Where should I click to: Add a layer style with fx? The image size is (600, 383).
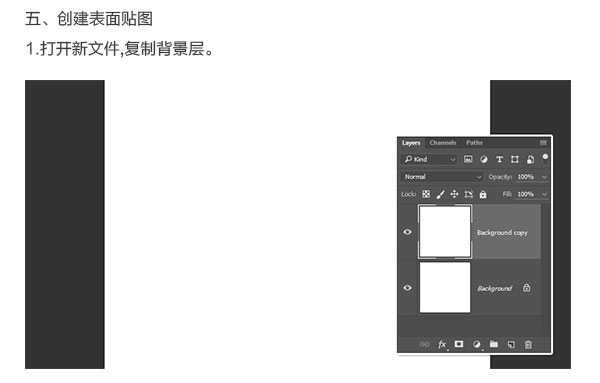point(442,344)
